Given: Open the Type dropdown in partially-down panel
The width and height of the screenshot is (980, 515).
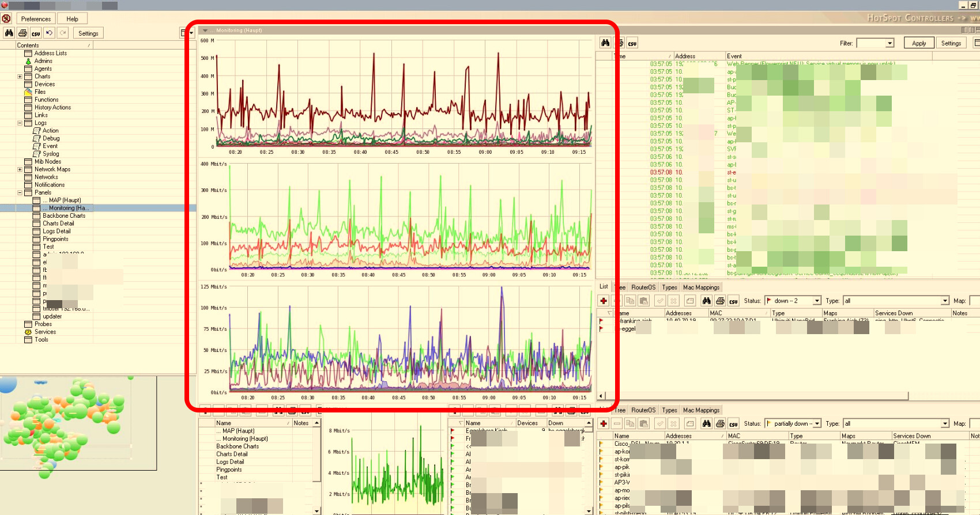Looking at the screenshot, I should pyautogui.click(x=945, y=423).
